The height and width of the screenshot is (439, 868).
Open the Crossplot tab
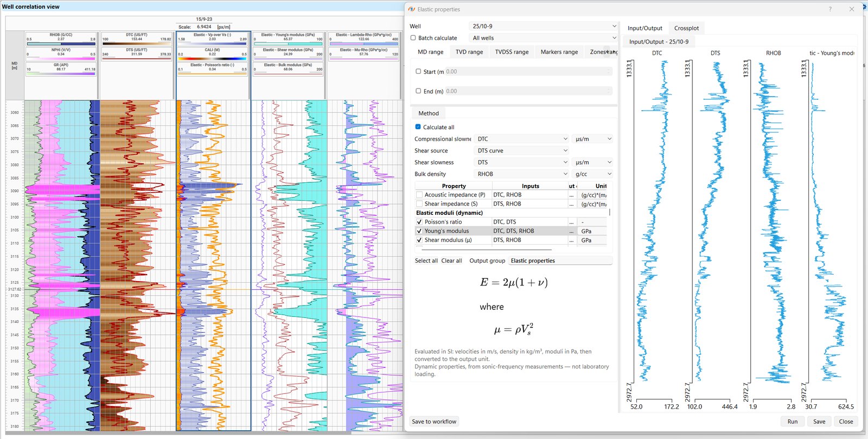click(686, 28)
